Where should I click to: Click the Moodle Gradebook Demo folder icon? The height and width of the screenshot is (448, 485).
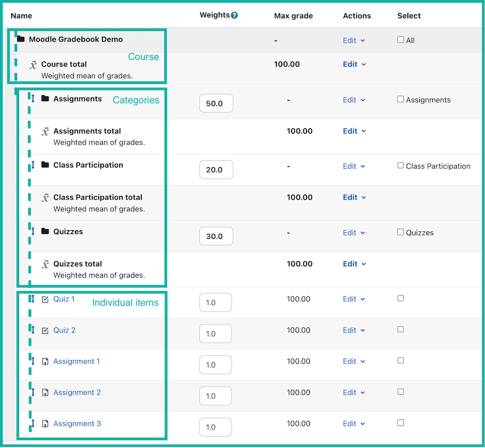20,39
